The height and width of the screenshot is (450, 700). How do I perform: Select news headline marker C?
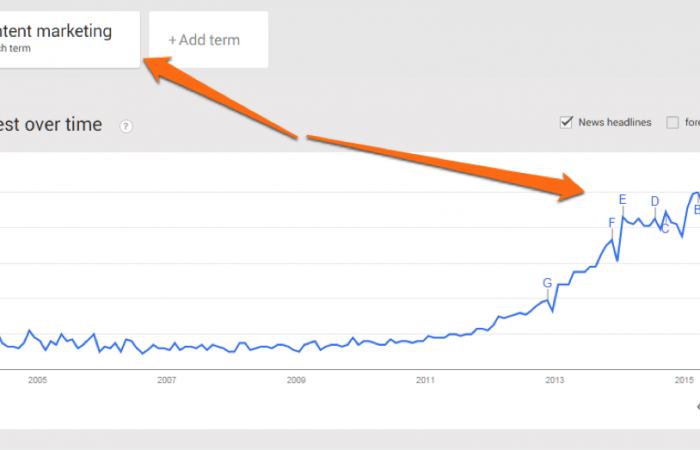point(665,229)
